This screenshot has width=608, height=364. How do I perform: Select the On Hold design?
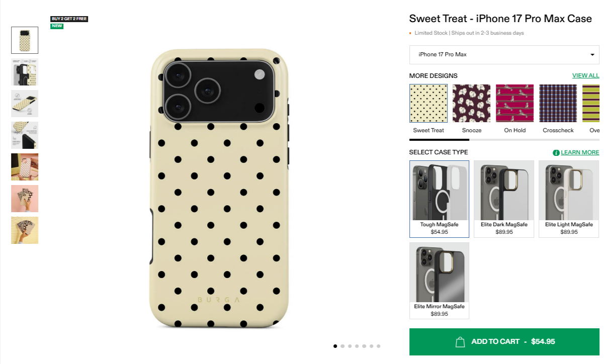pyautogui.click(x=514, y=103)
